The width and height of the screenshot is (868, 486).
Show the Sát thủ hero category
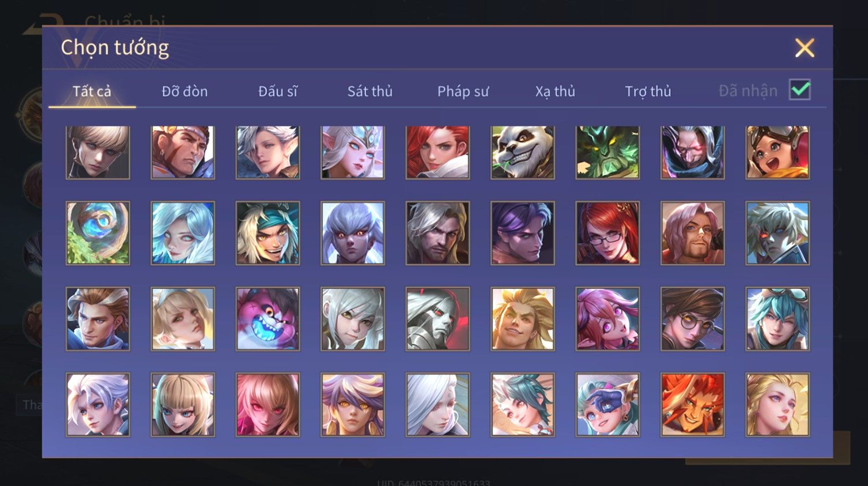point(370,91)
